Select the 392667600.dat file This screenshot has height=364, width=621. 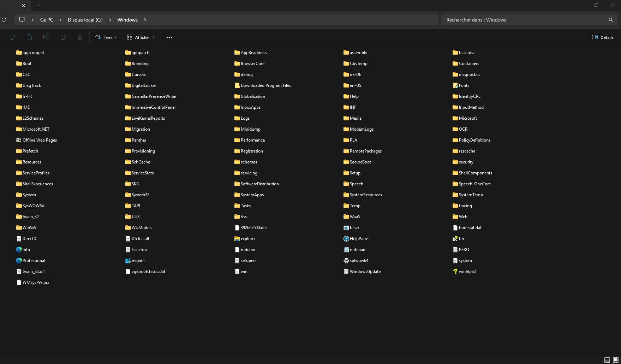[251, 228]
